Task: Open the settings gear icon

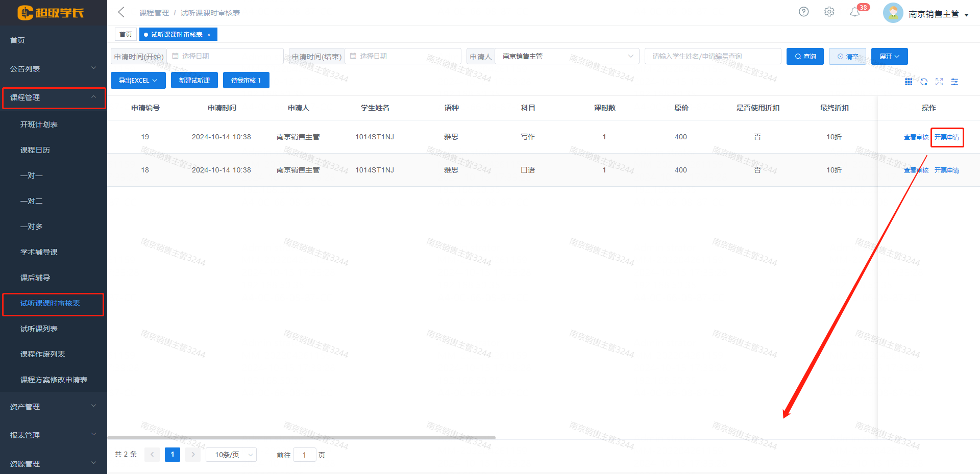Action: (829, 12)
